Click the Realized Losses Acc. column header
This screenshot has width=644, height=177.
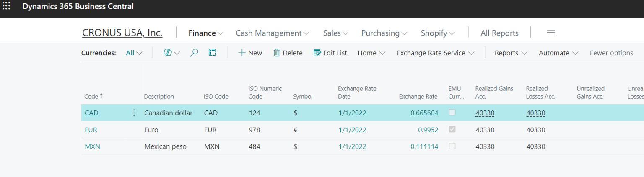[x=541, y=92]
